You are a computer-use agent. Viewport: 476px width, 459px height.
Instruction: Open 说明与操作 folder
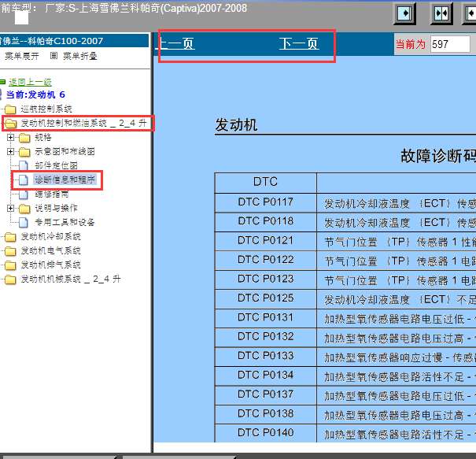[56, 208]
